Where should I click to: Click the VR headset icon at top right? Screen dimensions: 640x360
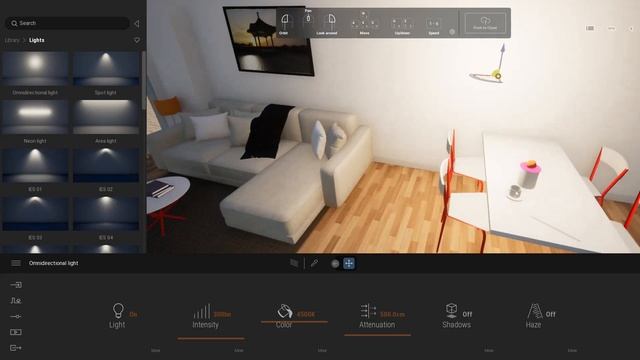pos(611,28)
